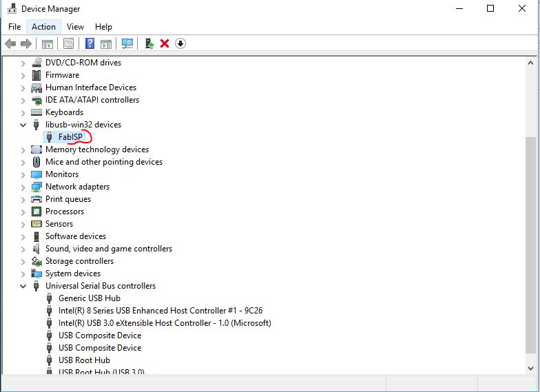
Task: Expand the Software devices arrow
Action: pos(23,237)
